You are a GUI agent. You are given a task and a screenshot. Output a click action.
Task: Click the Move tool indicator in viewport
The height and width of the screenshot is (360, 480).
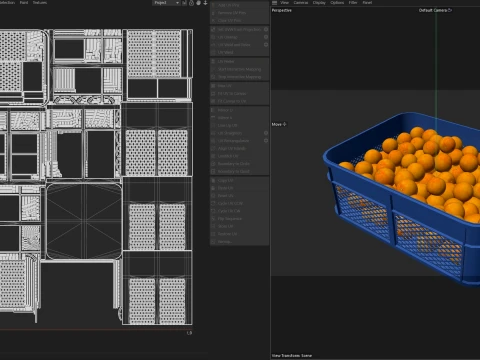tap(279, 124)
